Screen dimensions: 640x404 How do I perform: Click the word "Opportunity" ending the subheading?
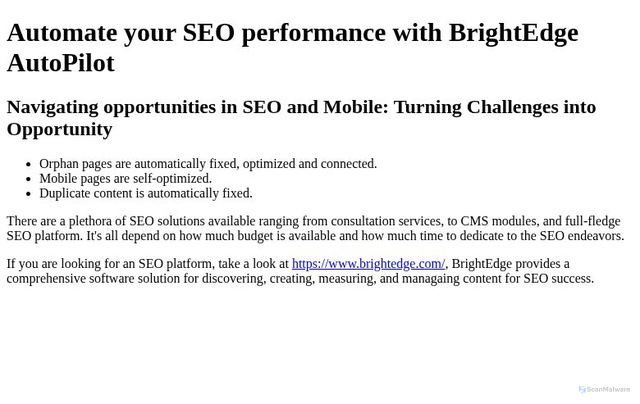(x=60, y=129)
